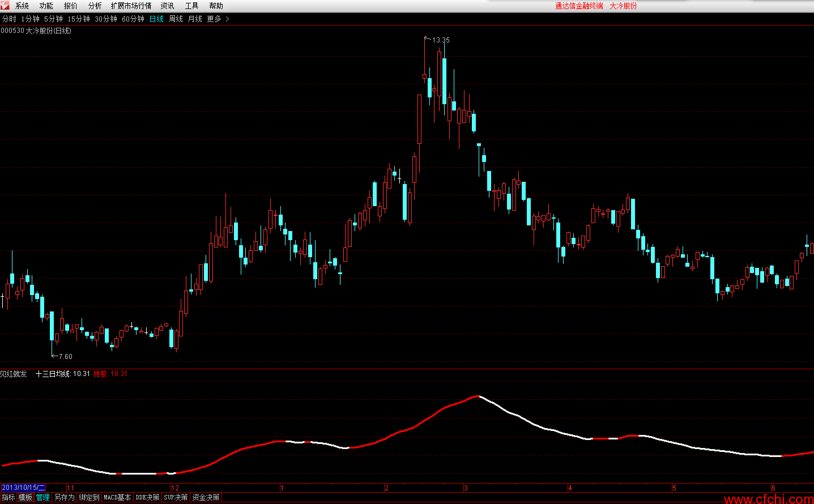Open the 分析 menu
814x504 pixels.
[x=95, y=6]
